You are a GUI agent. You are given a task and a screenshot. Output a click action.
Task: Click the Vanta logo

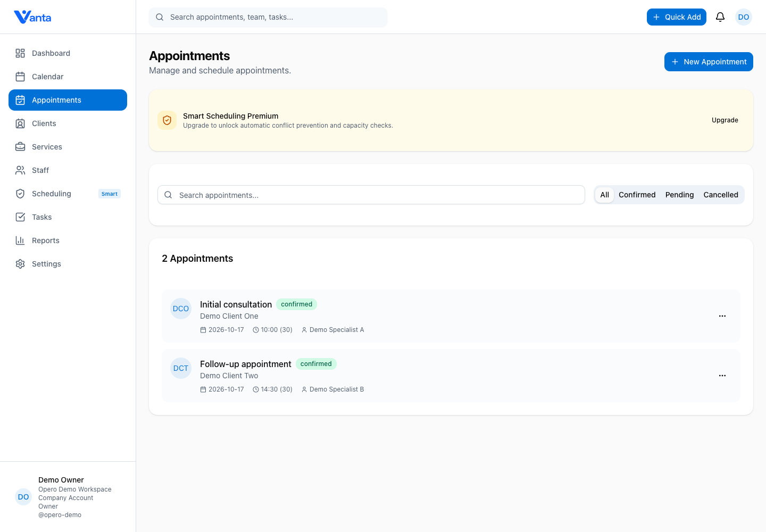click(x=32, y=17)
